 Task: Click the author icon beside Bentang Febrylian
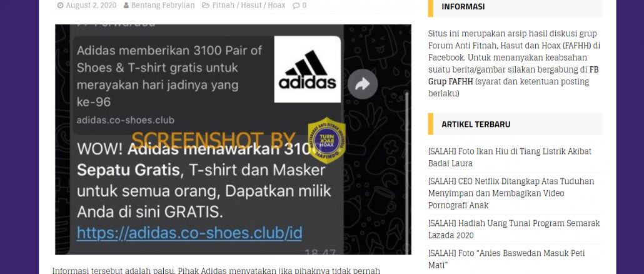point(126,6)
